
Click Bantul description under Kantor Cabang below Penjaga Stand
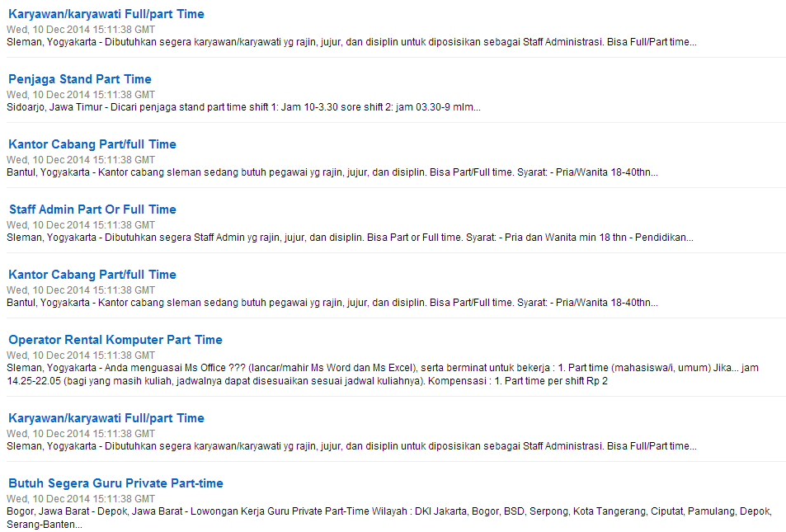point(332,172)
